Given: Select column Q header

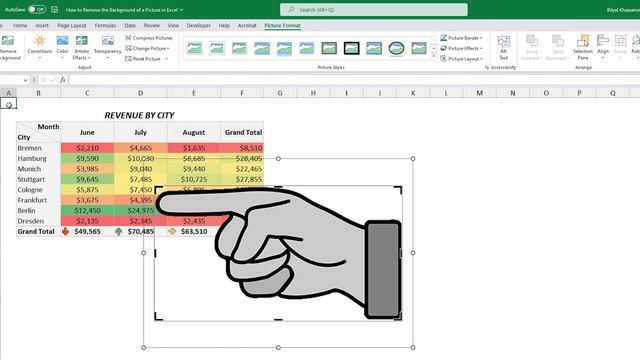Looking at the screenshot, I should (x=613, y=93).
